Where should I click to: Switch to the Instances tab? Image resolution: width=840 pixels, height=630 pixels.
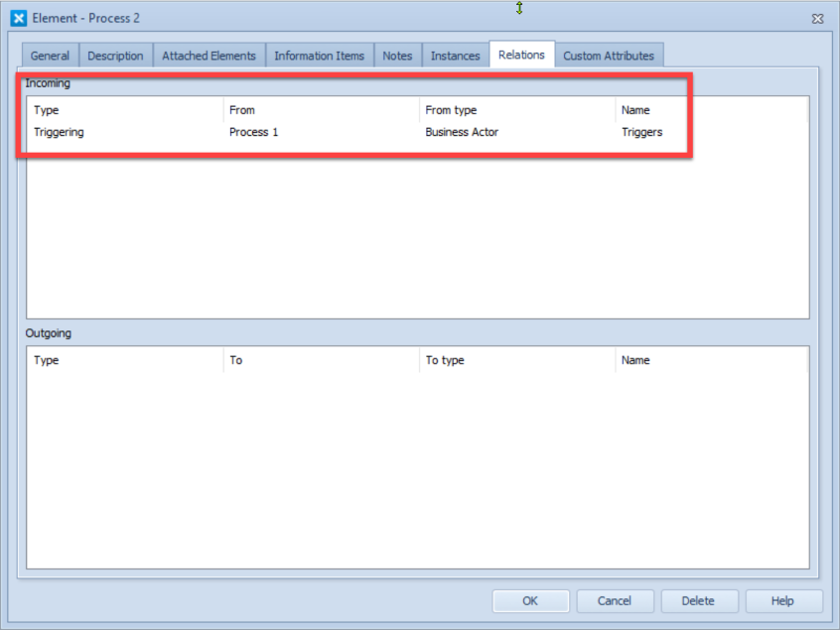tap(455, 56)
